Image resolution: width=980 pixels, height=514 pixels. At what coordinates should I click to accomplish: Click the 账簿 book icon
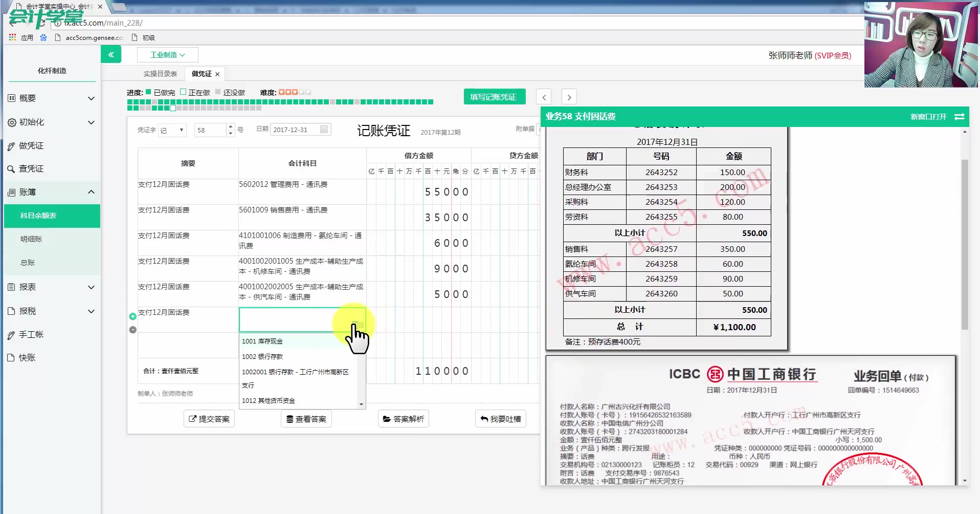tap(11, 192)
